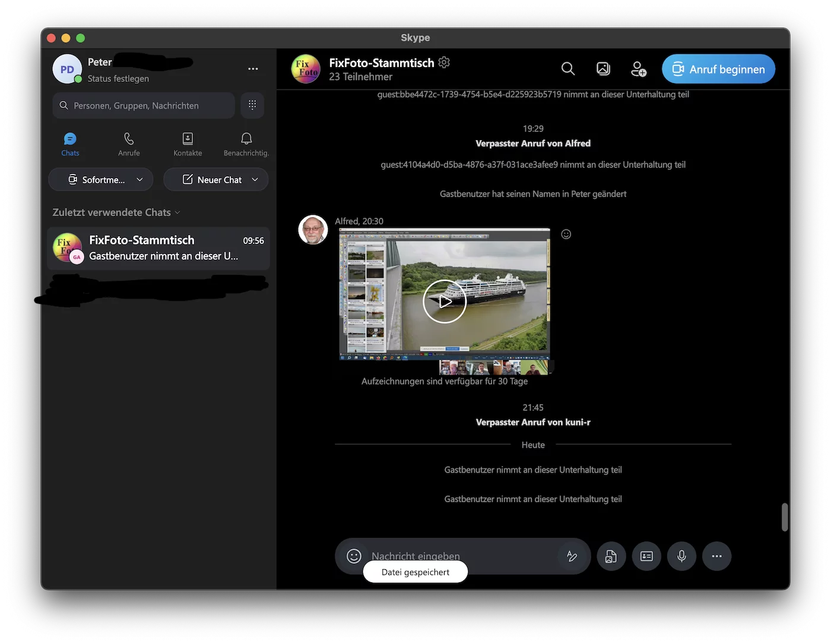Switch to the Anrufe tab

click(129, 144)
